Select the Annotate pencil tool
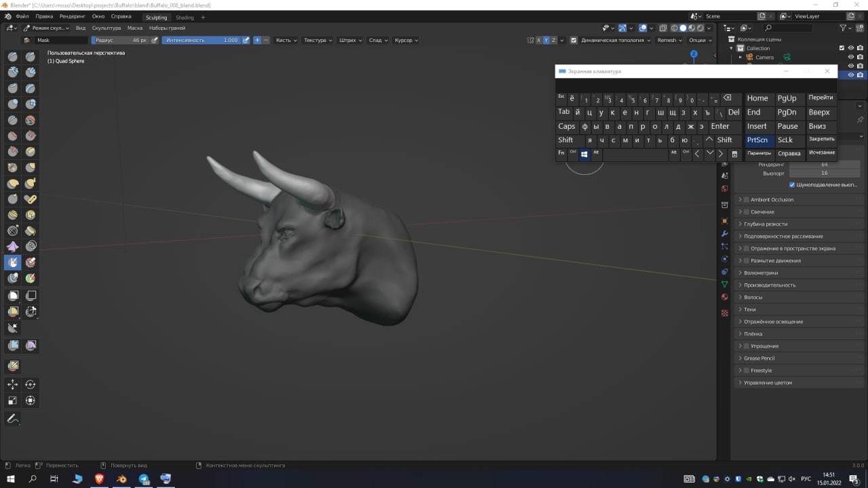 [x=13, y=419]
